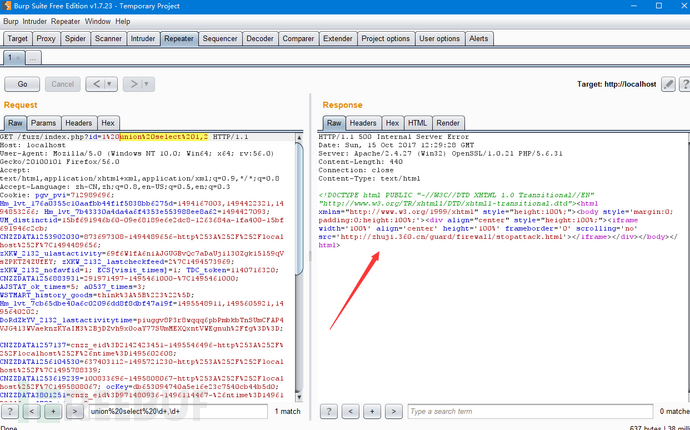
Task: Open the Window menu
Action: (x=98, y=21)
